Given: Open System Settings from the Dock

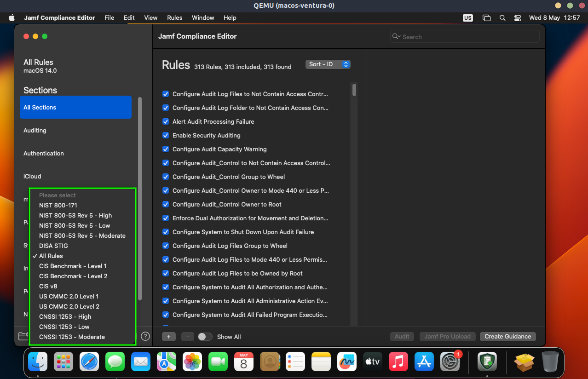Looking at the screenshot, I should tap(450, 362).
